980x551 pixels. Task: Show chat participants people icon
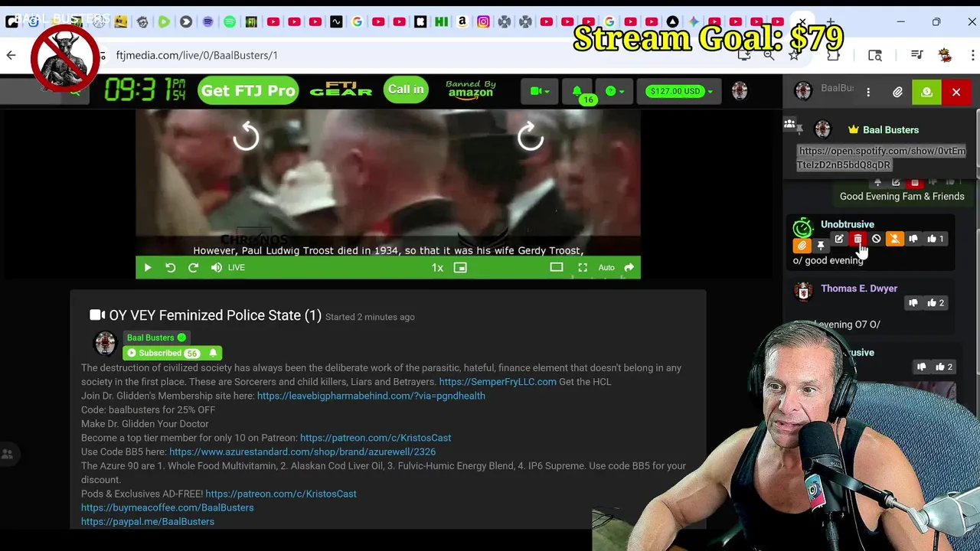coord(789,123)
